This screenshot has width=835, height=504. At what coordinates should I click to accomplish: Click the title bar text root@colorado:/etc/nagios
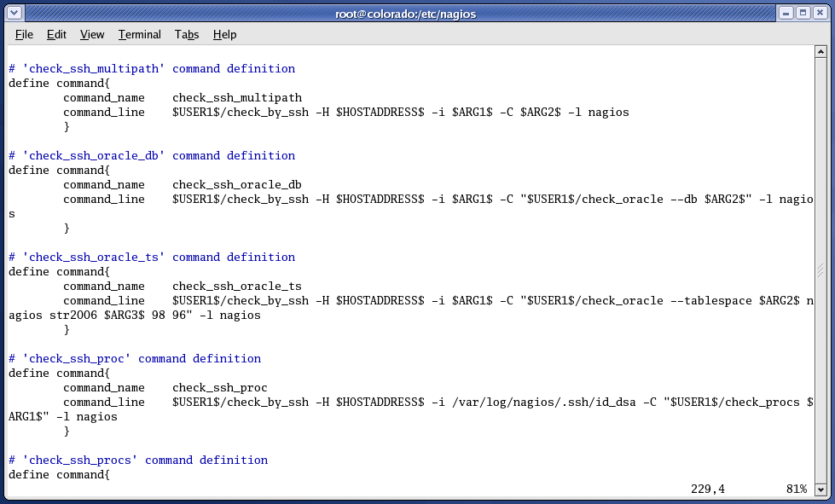click(x=406, y=14)
